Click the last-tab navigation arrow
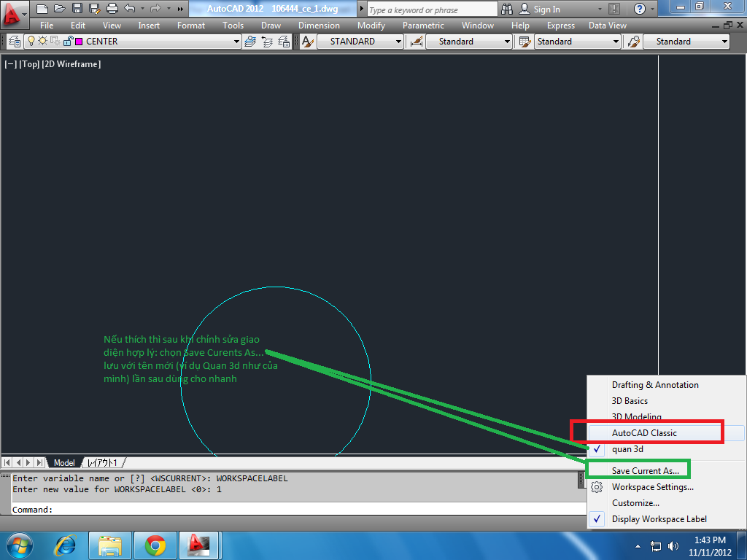 pos(40,462)
